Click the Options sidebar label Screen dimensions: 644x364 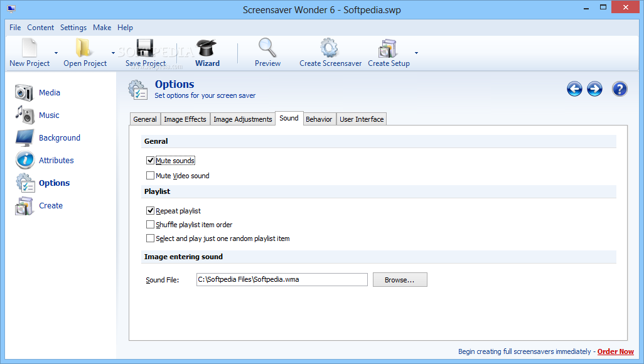pyautogui.click(x=54, y=183)
